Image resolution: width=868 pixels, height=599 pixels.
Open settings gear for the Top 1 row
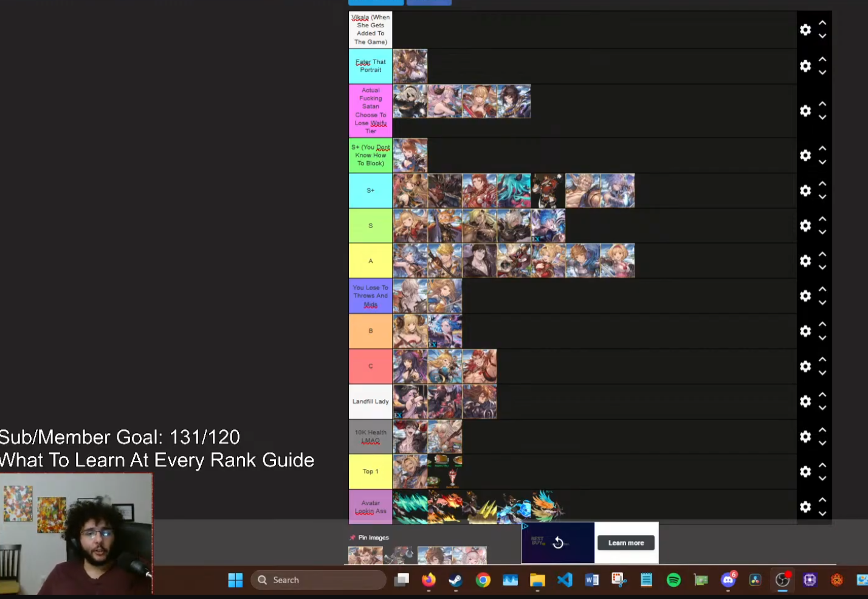[x=805, y=472]
